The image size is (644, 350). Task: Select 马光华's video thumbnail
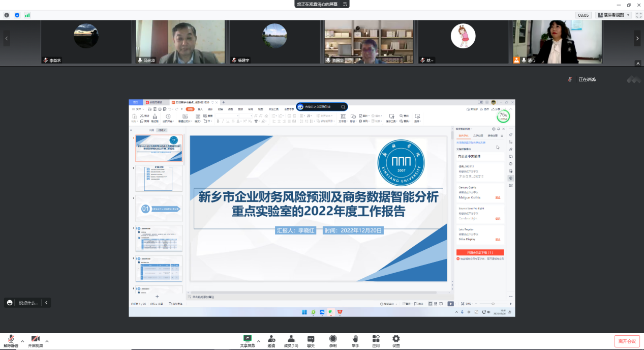pyautogui.click(x=181, y=42)
